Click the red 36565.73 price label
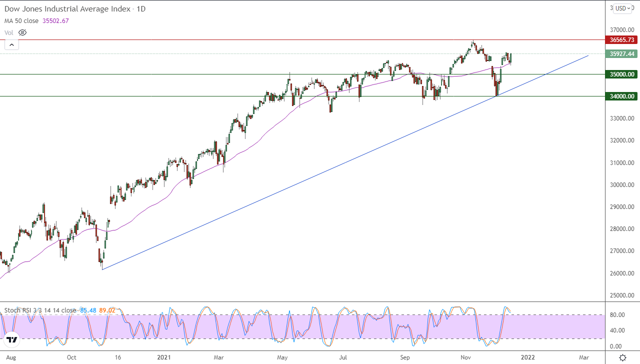The width and height of the screenshot is (640, 364). click(x=620, y=40)
